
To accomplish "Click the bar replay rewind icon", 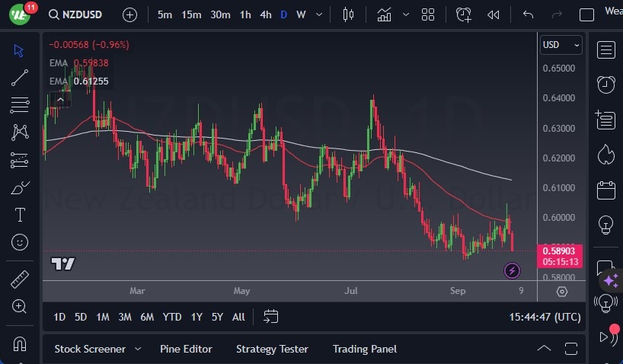I will click(x=494, y=14).
